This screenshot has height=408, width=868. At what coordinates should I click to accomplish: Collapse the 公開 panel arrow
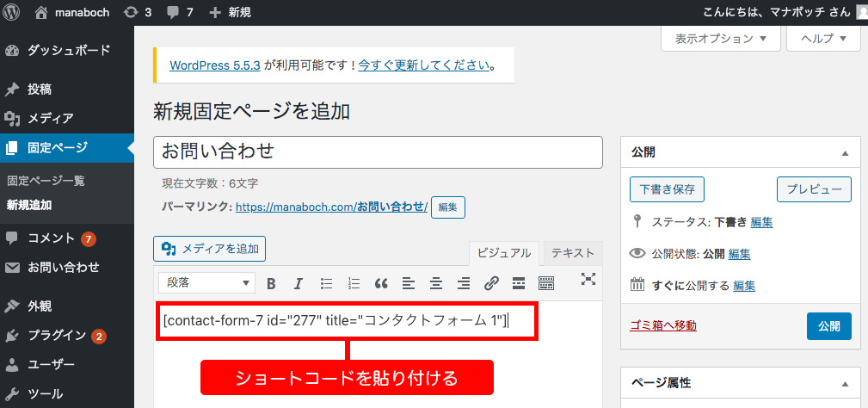point(845,153)
